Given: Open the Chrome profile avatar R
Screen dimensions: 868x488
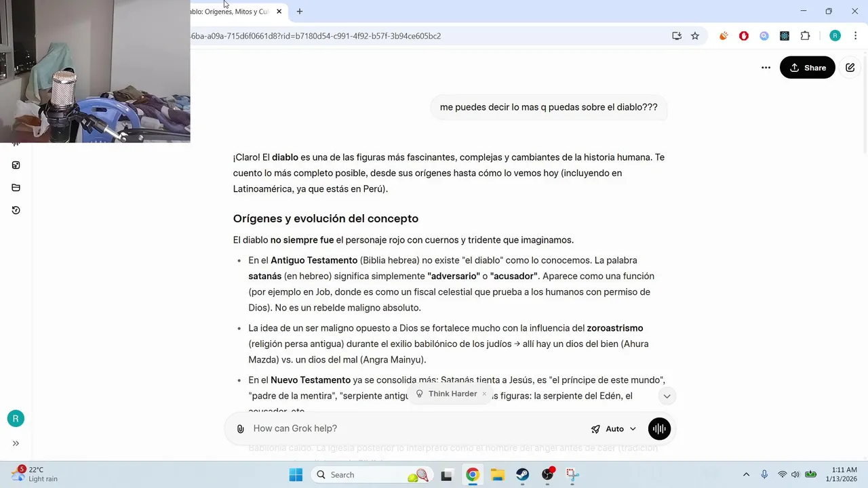Looking at the screenshot, I should 835,36.
